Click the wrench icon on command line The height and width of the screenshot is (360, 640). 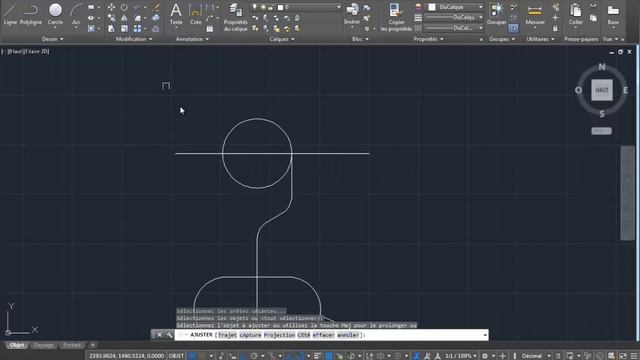click(x=169, y=335)
